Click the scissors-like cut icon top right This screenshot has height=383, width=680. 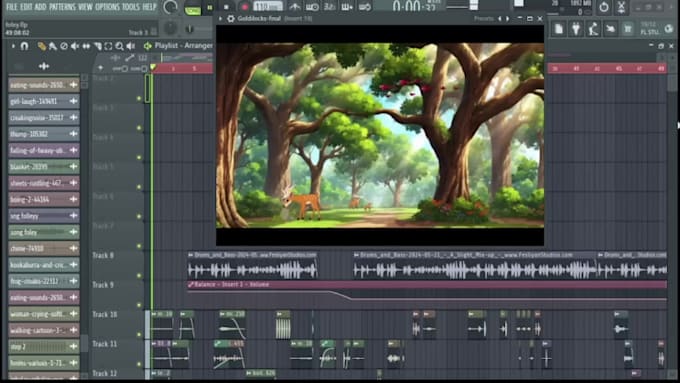coord(621,7)
